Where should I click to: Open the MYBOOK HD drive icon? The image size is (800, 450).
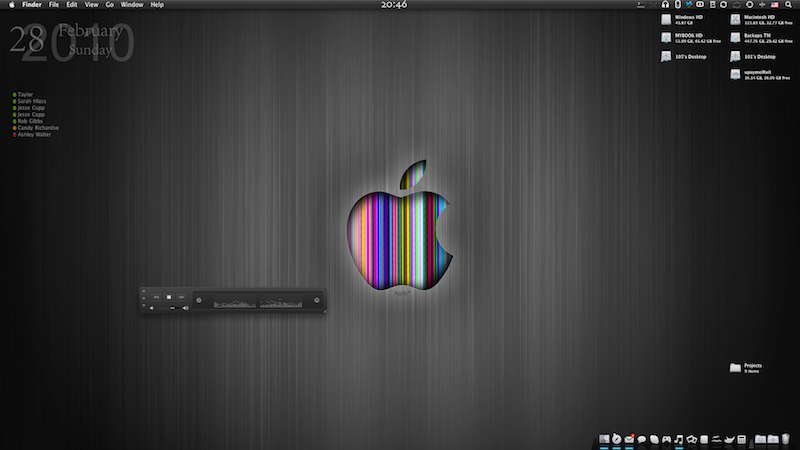(x=666, y=38)
